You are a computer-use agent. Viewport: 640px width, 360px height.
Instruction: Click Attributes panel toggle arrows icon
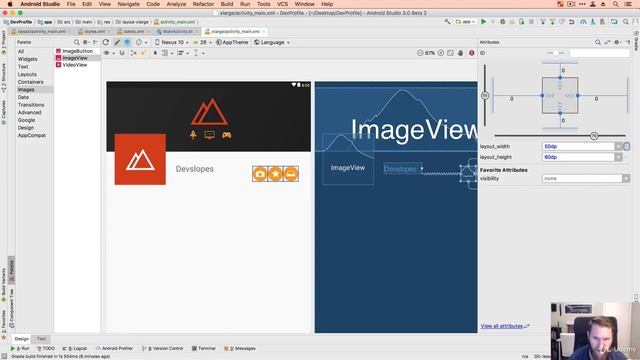coord(608,42)
